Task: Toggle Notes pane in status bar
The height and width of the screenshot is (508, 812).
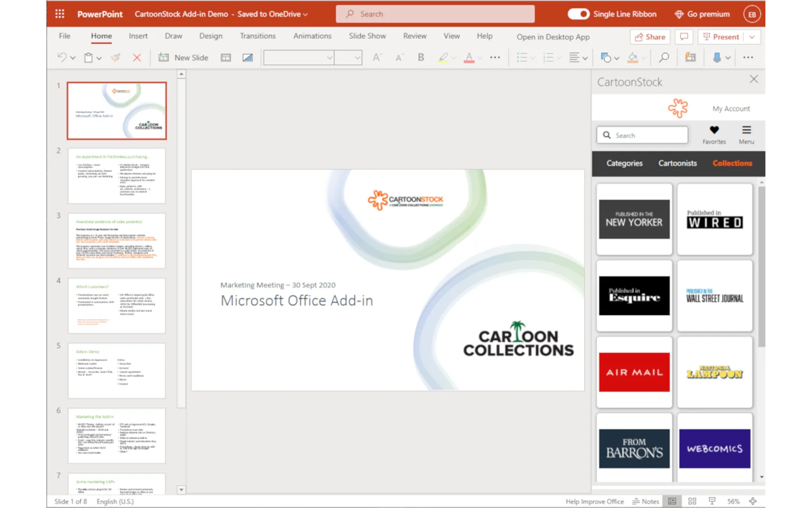Action: click(x=646, y=501)
